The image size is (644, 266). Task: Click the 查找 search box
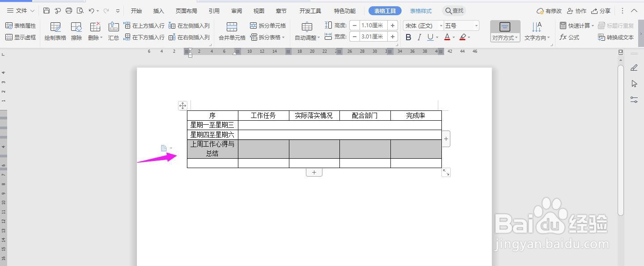pos(454,11)
